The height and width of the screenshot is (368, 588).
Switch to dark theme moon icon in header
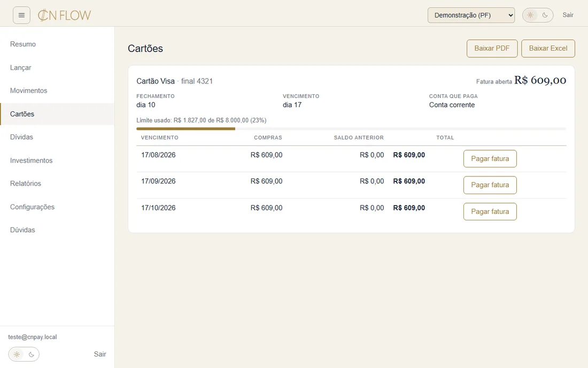coord(545,15)
